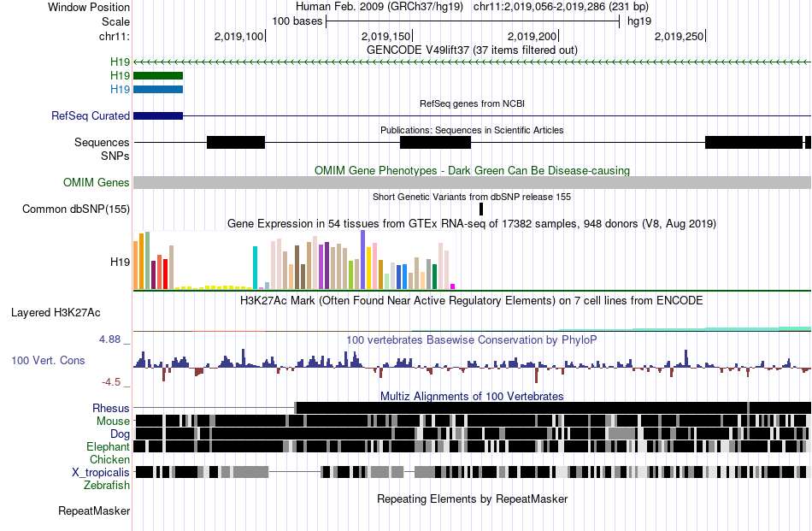The image size is (812, 531).
Task: Click the '100 Vert. Cons' track label
Action: pyautogui.click(x=48, y=361)
